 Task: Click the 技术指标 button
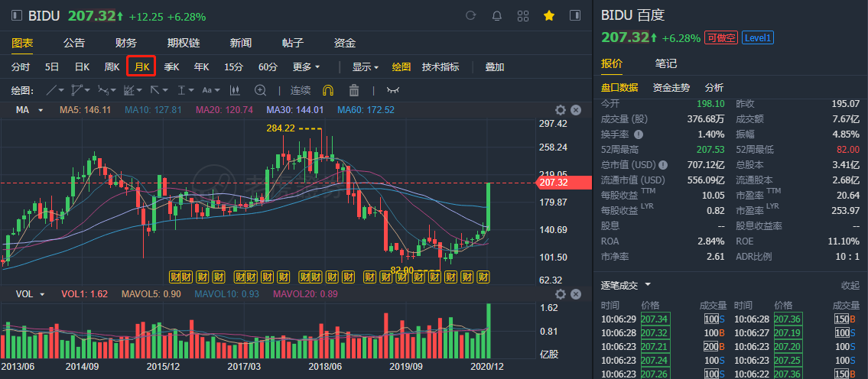(x=441, y=66)
